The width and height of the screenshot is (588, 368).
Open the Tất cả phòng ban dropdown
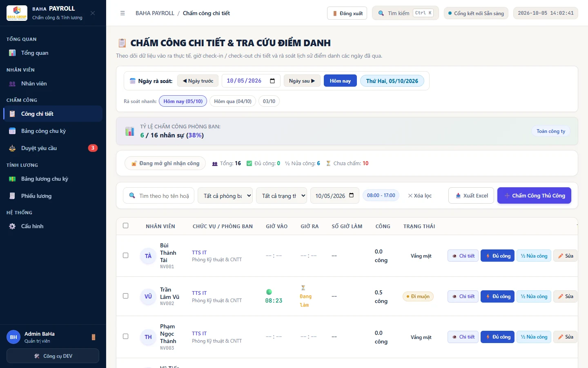(x=225, y=195)
